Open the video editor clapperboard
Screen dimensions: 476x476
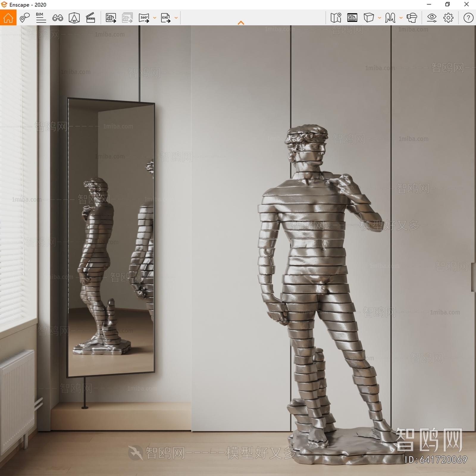(x=90, y=18)
